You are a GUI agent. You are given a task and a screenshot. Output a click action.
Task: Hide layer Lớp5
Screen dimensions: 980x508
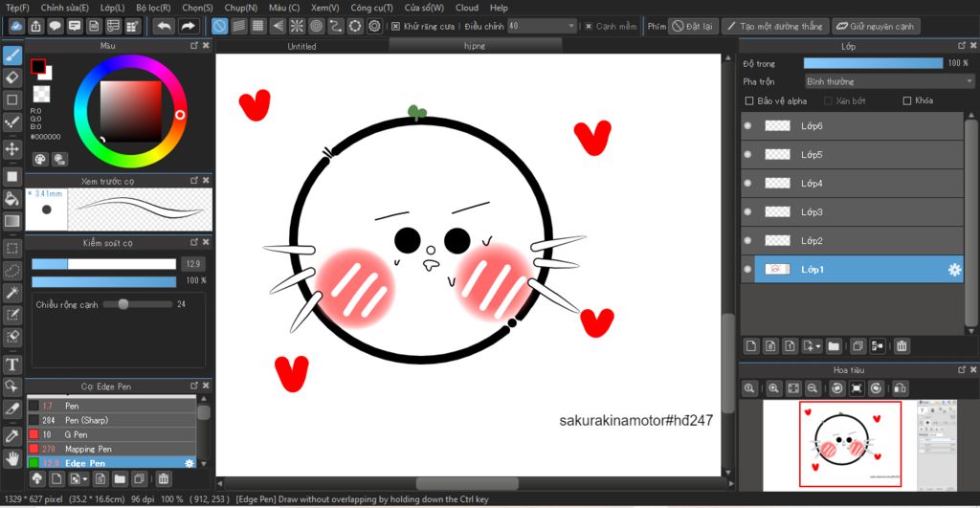(747, 155)
